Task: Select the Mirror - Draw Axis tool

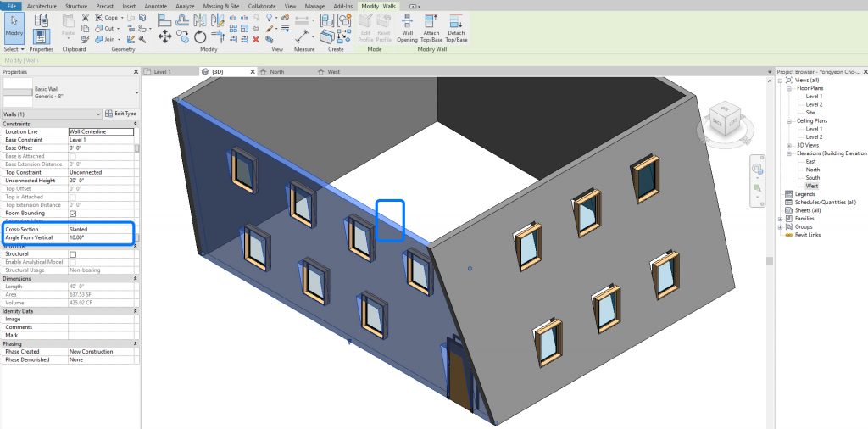Action: coord(218,21)
